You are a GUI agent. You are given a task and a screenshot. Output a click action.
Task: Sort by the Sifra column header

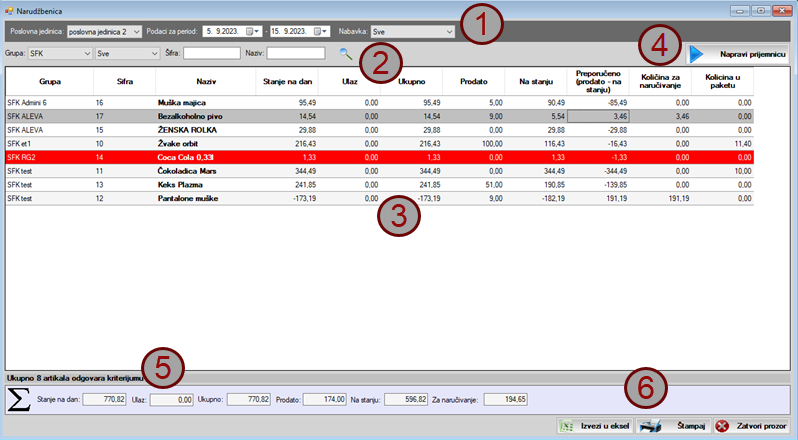(x=125, y=81)
